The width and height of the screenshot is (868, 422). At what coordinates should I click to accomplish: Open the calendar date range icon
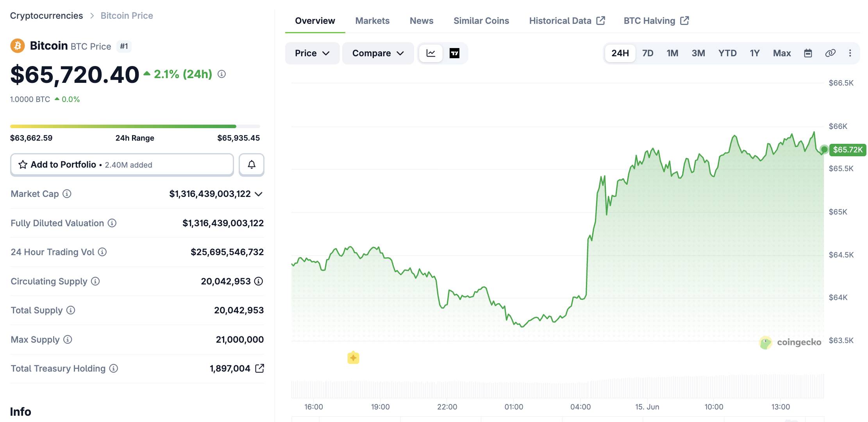[x=808, y=53]
